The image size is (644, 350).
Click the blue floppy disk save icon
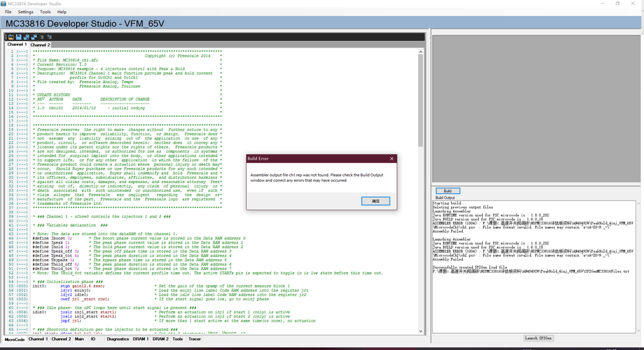(x=19, y=37)
